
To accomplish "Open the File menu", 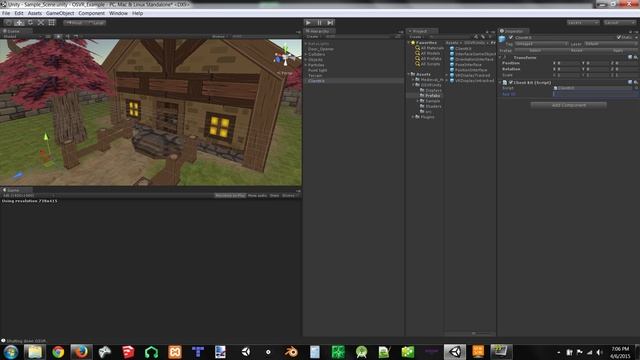I will coord(6,13).
